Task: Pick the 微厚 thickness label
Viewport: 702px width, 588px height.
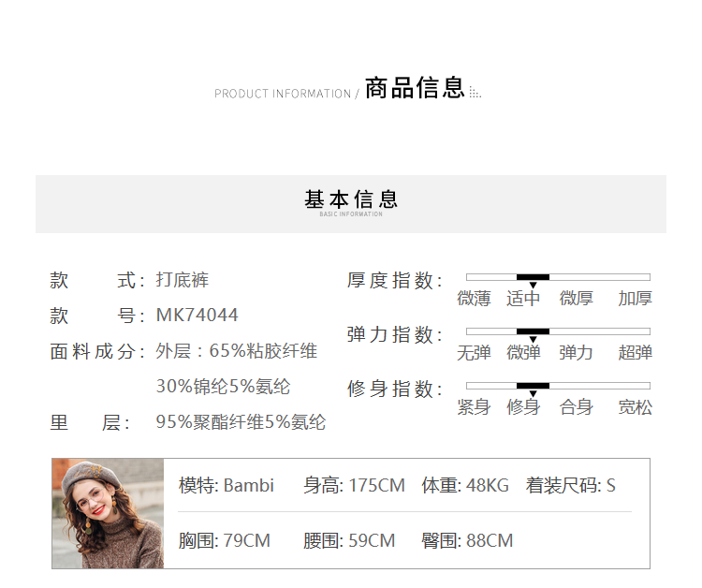Action: click(x=576, y=299)
